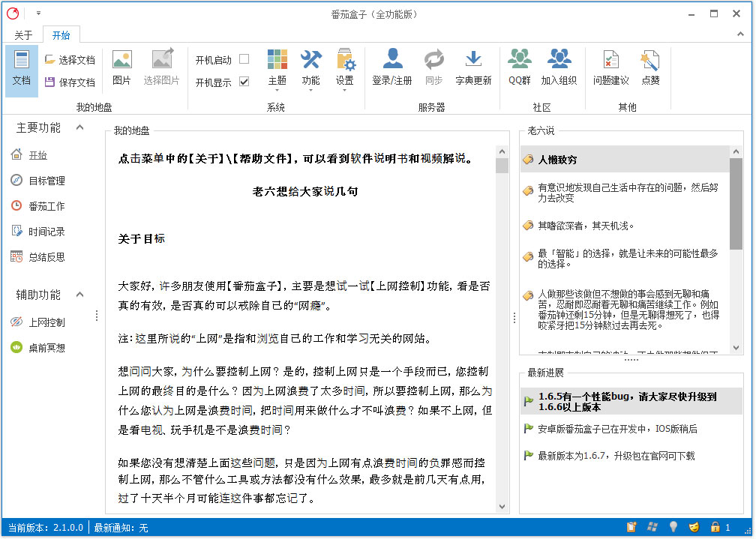Open 时间记录 in the sidebar
This screenshot has height=539, width=756.
37,232
